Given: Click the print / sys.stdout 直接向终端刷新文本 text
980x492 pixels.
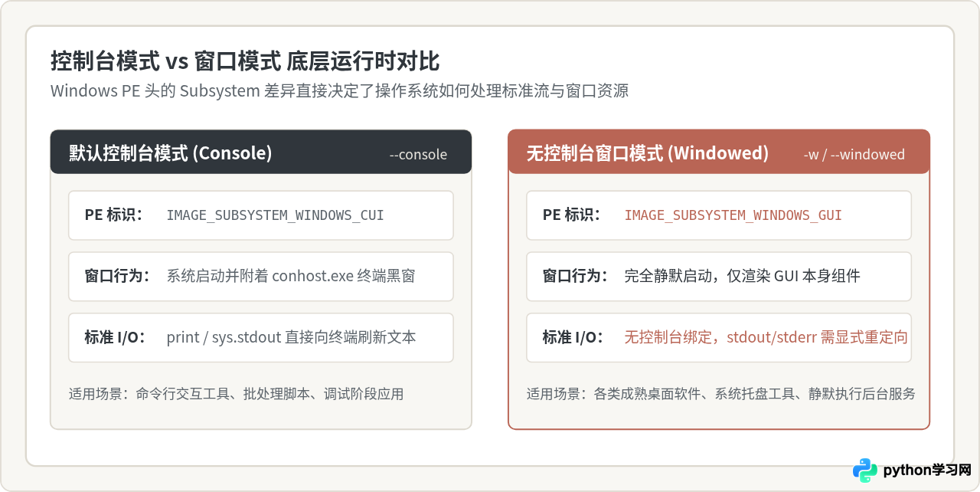Looking at the screenshot, I should tap(292, 337).
